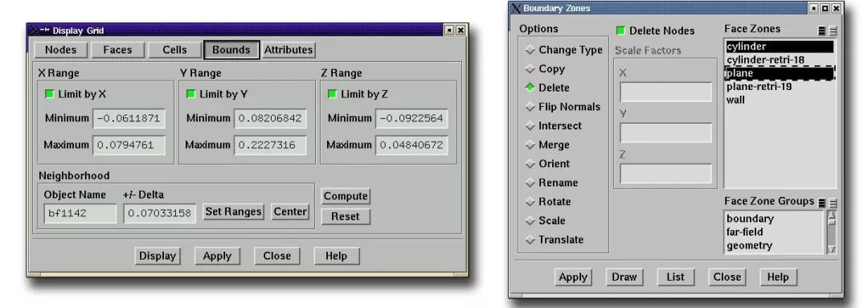868x308 pixels.
Task: Click the Z Range Maximum field
Action: pyautogui.click(x=411, y=145)
